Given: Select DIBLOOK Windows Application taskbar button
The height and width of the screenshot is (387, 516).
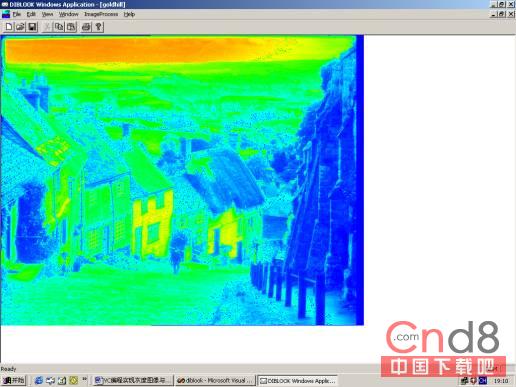Looking at the screenshot, I should [x=297, y=380].
